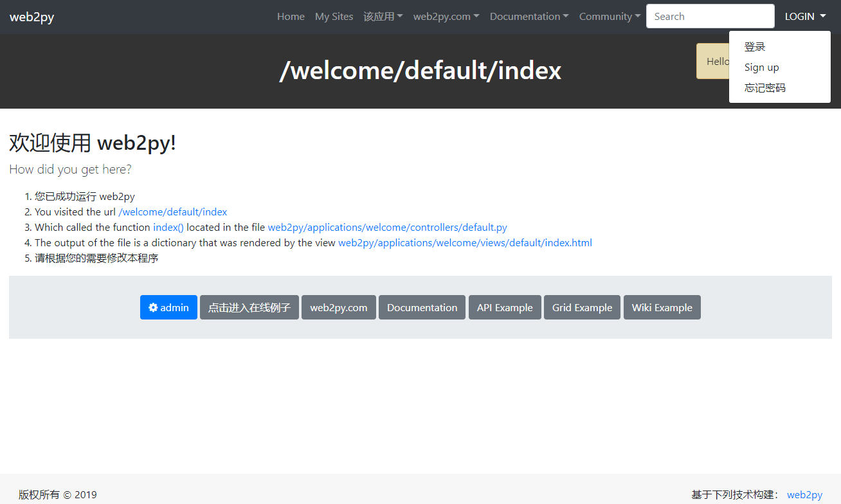The height and width of the screenshot is (504, 841).
Task: Click the 您已成功运行 web2py list item
Action: pos(85,197)
